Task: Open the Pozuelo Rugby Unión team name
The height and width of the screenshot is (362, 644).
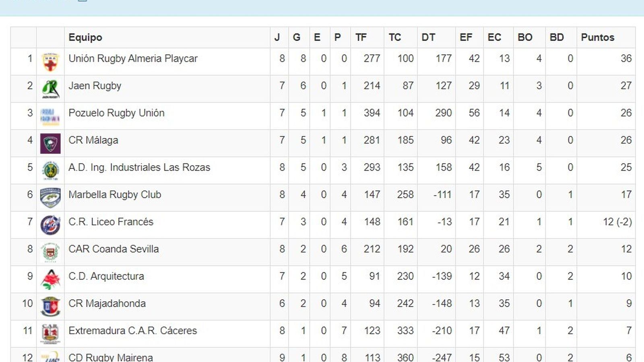Action: (x=116, y=113)
